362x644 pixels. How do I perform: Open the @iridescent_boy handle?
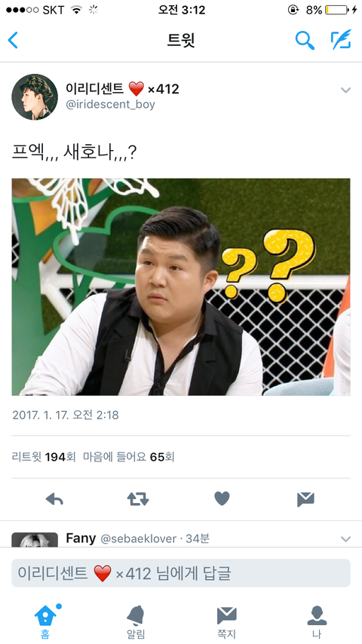(111, 104)
